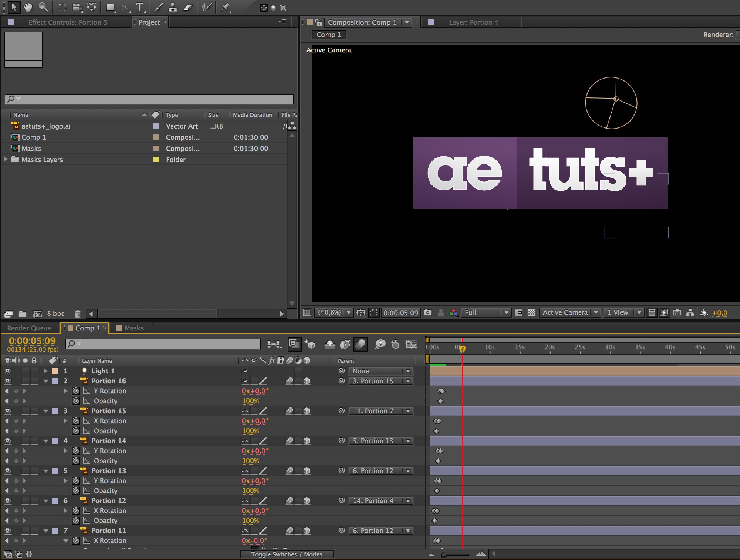The width and height of the screenshot is (740, 560).
Task: Click the Region of Interest icon
Action: click(373, 313)
